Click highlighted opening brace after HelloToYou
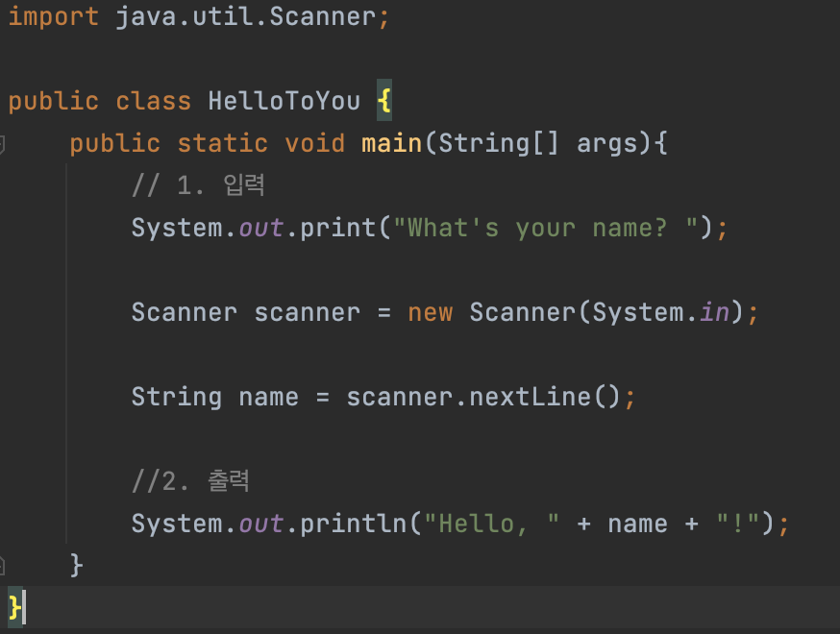This screenshot has width=840, height=634. click(384, 100)
